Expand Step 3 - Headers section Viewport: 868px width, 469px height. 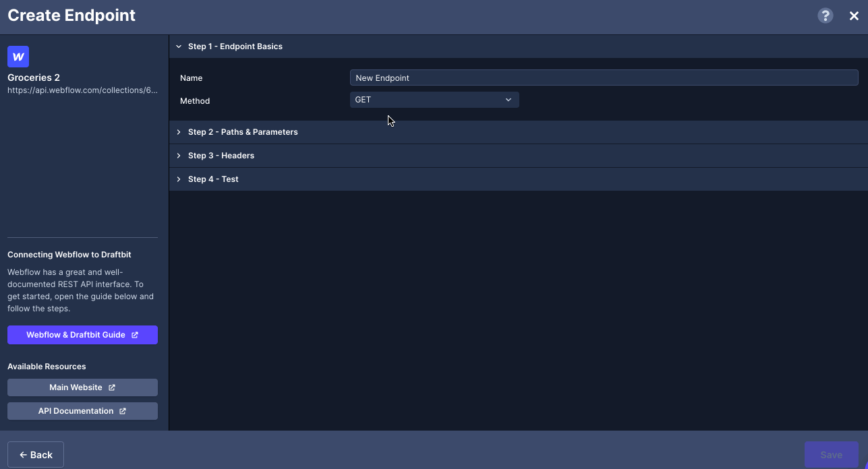tap(518, 156)
